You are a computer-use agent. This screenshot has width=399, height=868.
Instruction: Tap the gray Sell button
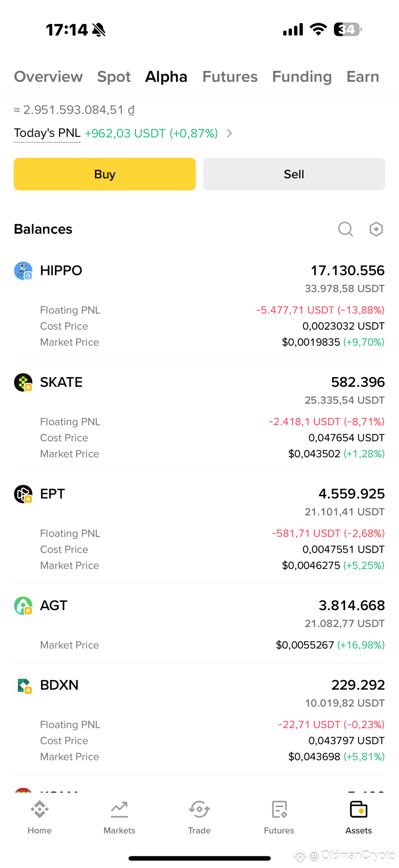pyautogui.click(x=294, y=174)
